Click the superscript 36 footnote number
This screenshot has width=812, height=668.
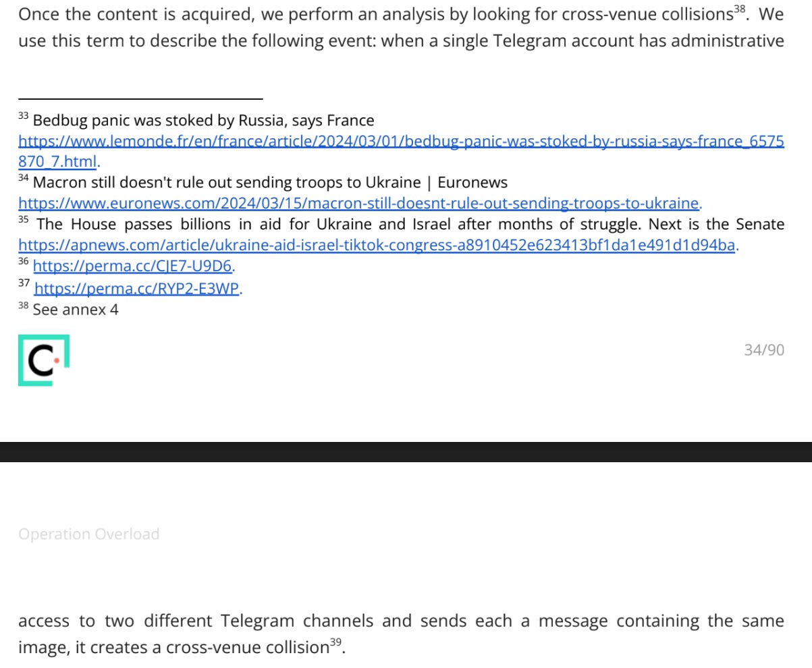24,262
